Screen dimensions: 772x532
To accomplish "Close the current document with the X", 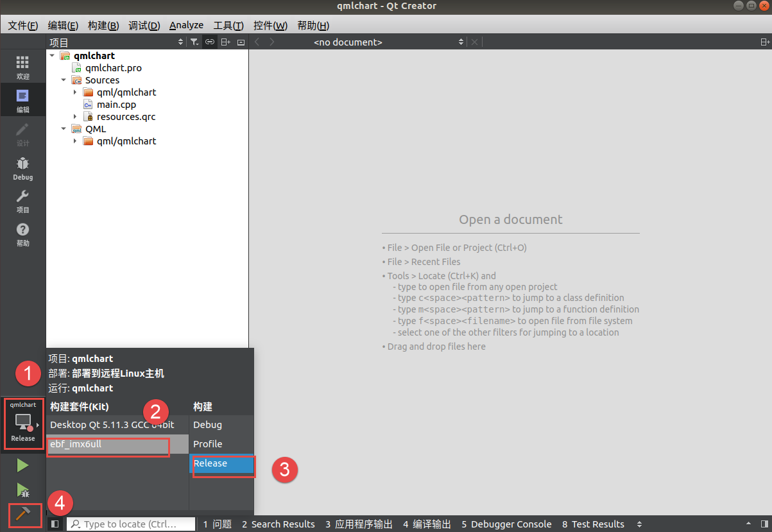I will tap(474, 42).
